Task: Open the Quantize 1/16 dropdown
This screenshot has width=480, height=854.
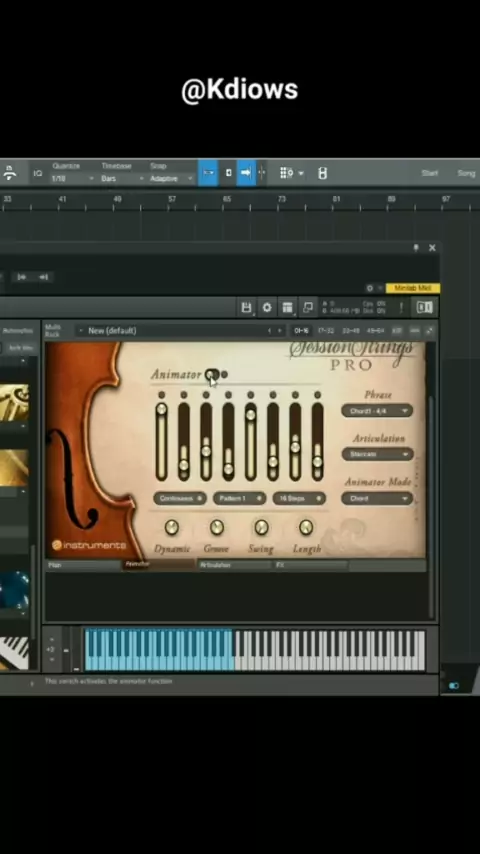Action: click(x=72, y=179)
